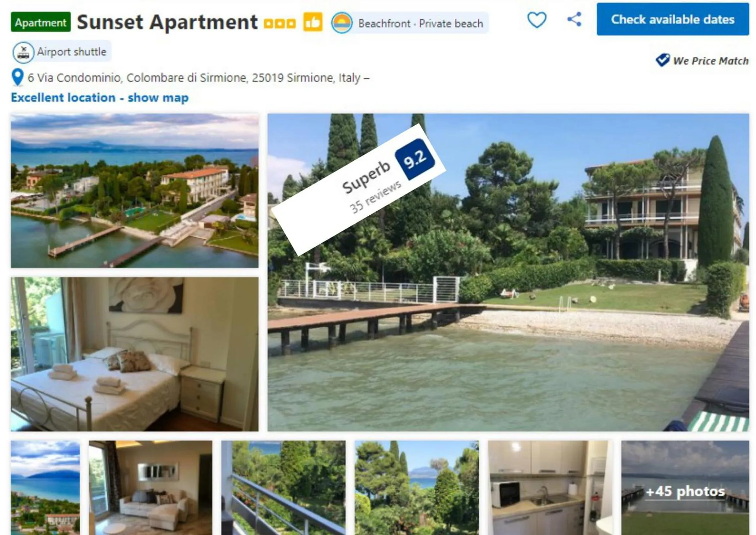Click the yellow thumbs-up preferred badge
The height and width of the screenshot is (535, 756).
(x=312, y=22)
